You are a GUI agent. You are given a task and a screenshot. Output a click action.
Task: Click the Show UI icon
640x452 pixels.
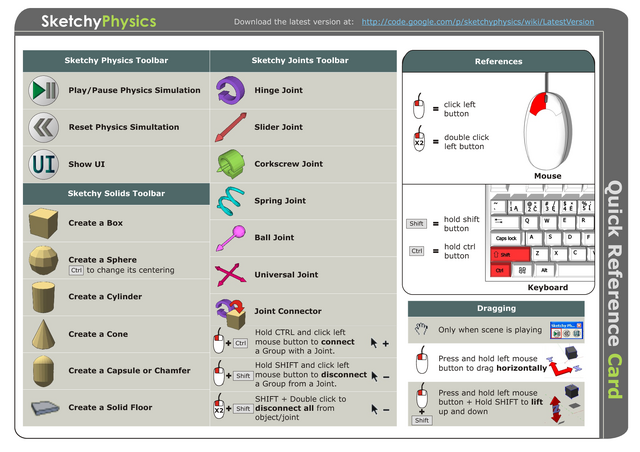(44, 164)
